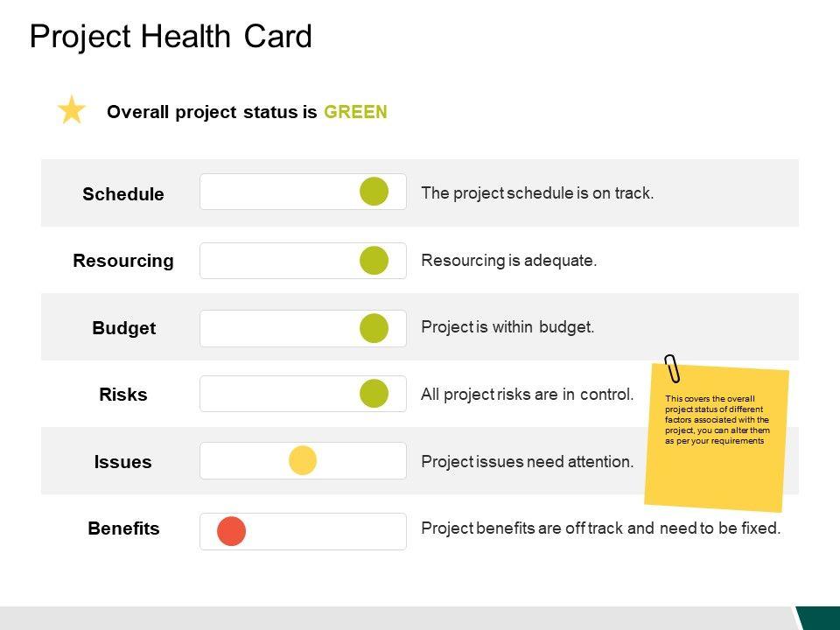Screen dimensions: 840x630
Task: Click the paperclip on the sticky note
Action: coord(672,368)
